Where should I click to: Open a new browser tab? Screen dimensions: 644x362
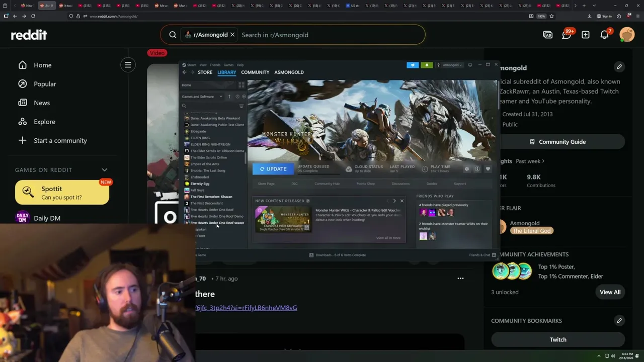[584, 6]
